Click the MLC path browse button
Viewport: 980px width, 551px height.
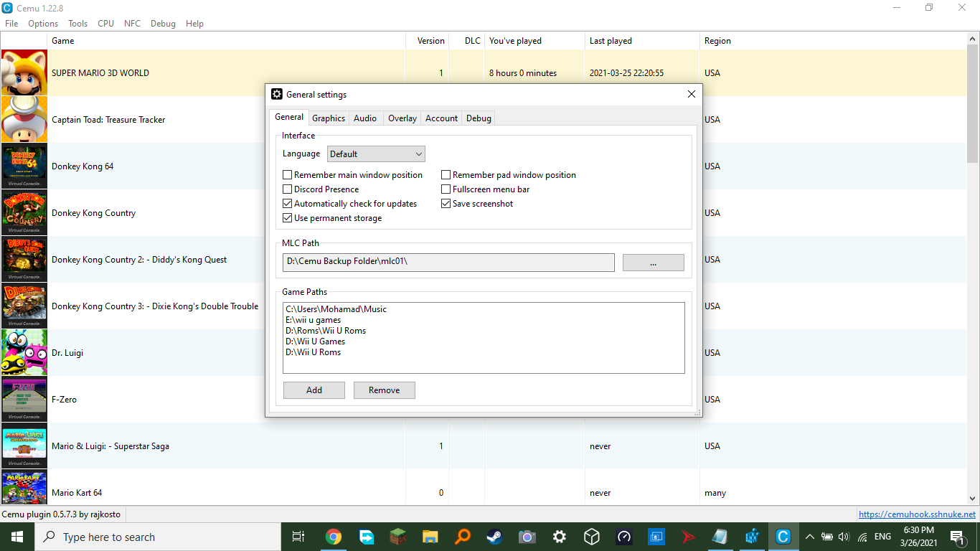pos(653,263)
